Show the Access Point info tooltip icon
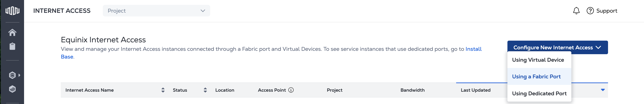The width and height of the screenshot is (644, 104). pyautogui.click(x=291, y=90)
